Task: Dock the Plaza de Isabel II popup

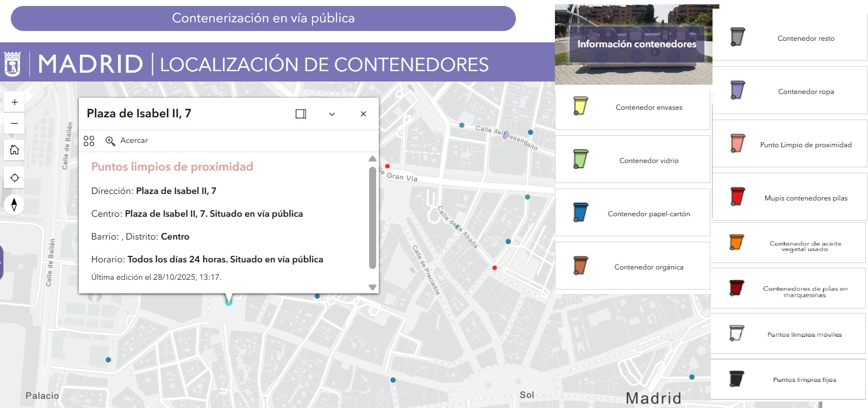Action: tap(301, 114)
